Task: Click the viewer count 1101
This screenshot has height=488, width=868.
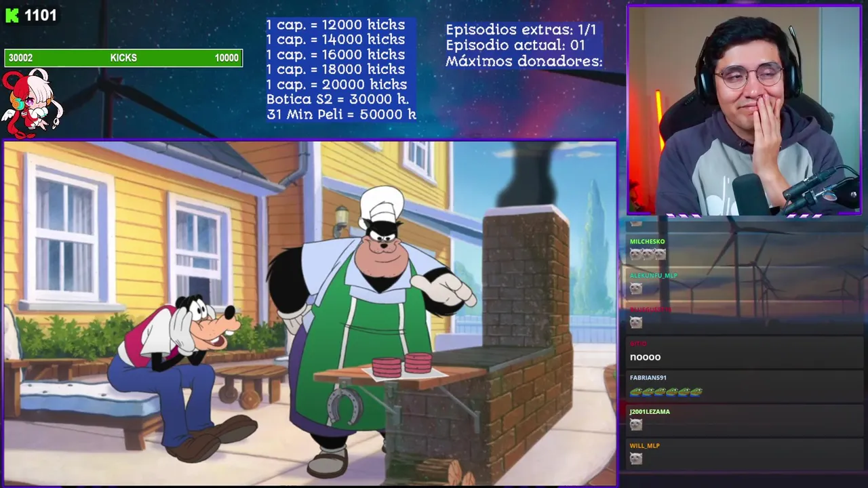Action: click(x=41, y=16)
